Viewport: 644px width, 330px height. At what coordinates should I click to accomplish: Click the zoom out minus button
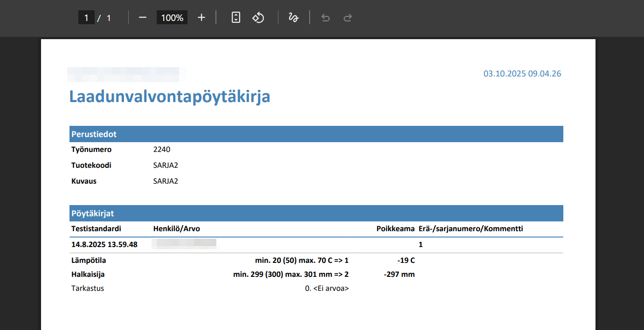pyautogui.click(x=143, y=18)
